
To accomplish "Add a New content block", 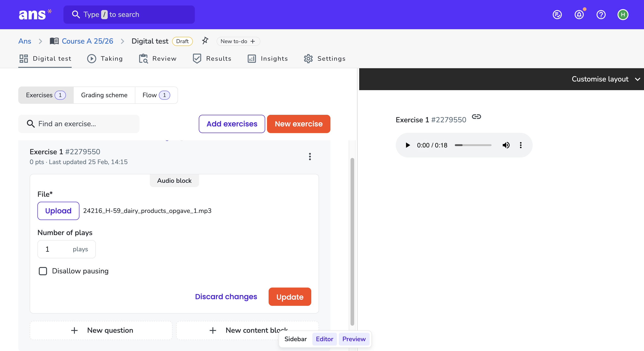I will [248, 330].
